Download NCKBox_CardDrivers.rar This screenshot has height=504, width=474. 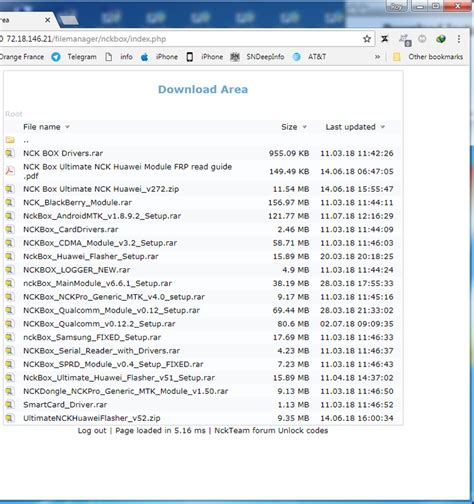click(x=71, y=229)
